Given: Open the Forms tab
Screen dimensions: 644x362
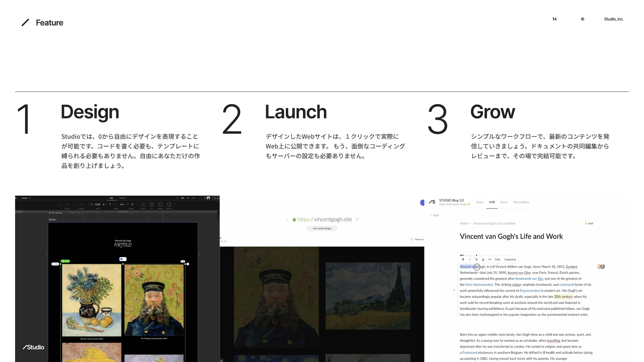Looking at the screenshot, I should [504, 202].
